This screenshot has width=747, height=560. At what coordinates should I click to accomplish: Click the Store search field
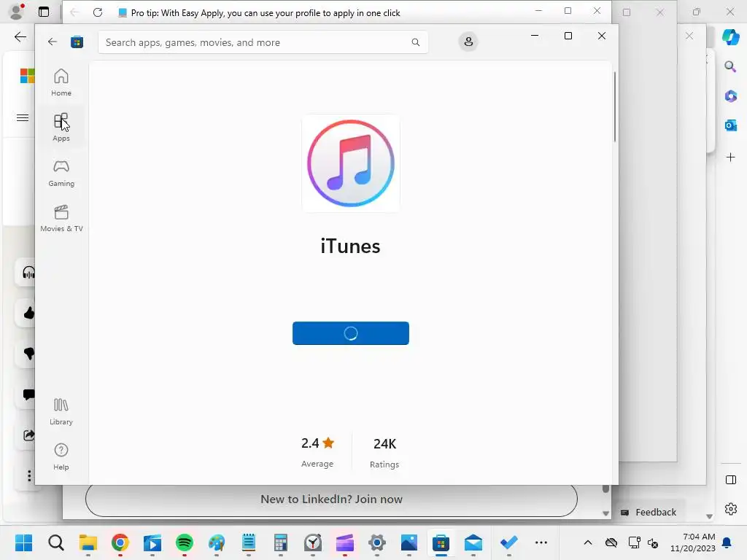pyautogui.click(x=263, y=42)
